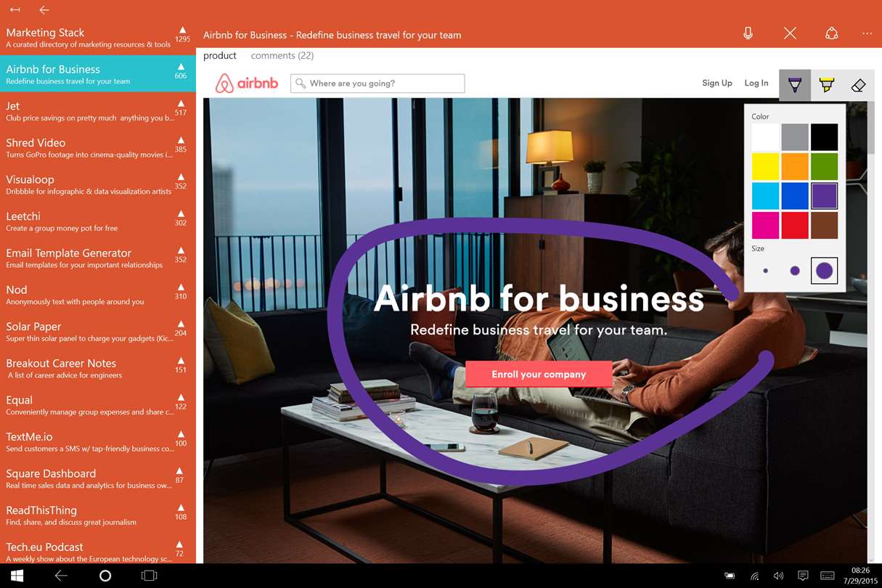Pick the orange color swatch
The height and width of the screenshot is (588, 882).
pos(795,167)
